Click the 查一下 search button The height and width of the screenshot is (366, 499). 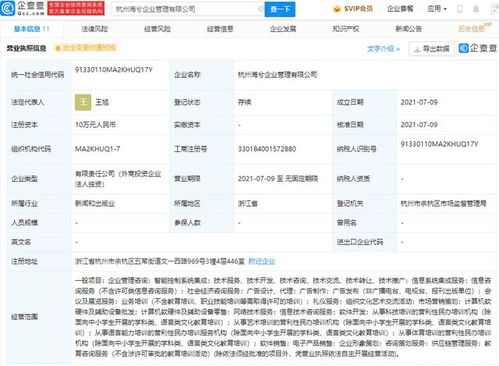click(x=280, y=9)
